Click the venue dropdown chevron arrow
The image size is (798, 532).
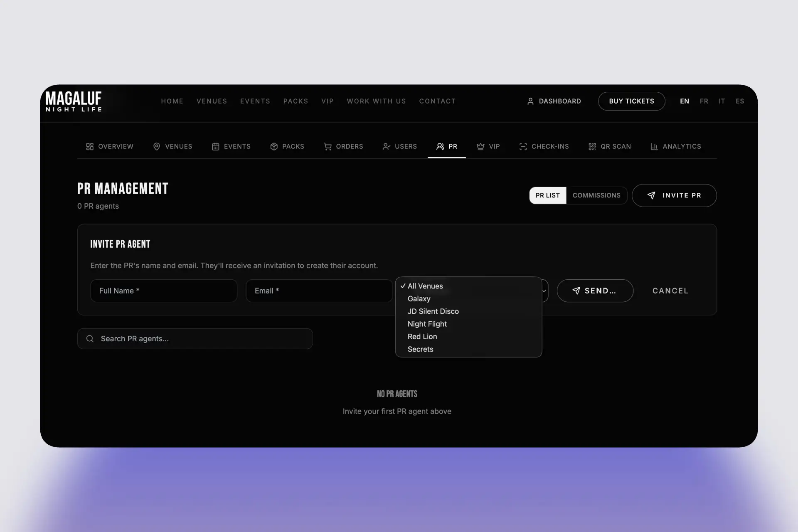pyautogui.click(x=544, y=291)
